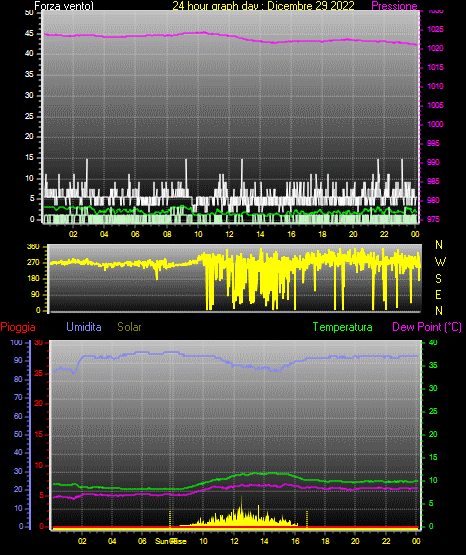466x555 pixels.
Task: Click the green Temperatura legend label
Action: click(x=343, y=327)
